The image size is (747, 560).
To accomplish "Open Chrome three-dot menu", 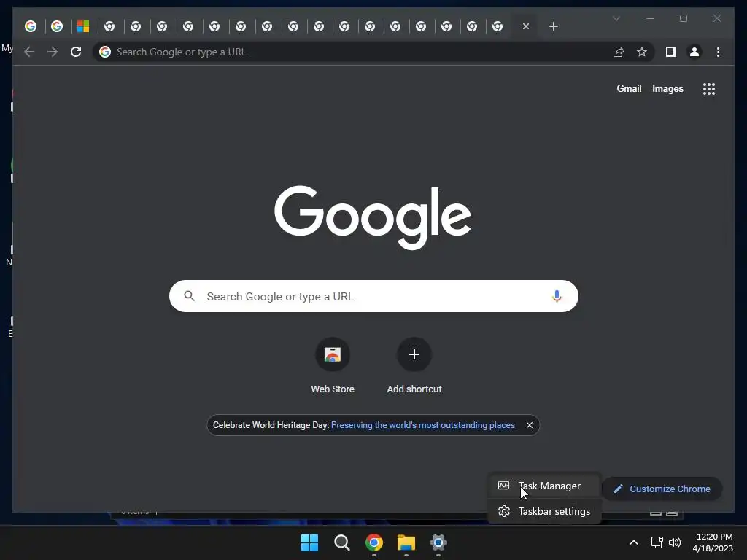I will coord(718,52).
